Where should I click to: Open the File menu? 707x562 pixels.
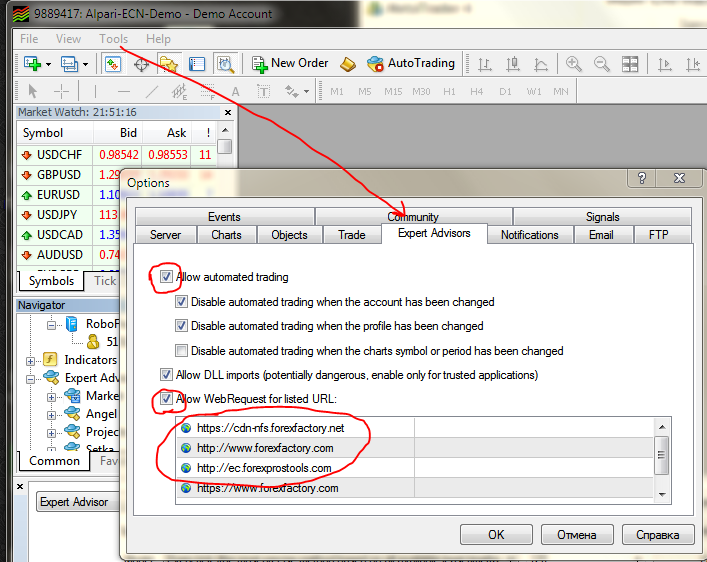pos(29,39)
